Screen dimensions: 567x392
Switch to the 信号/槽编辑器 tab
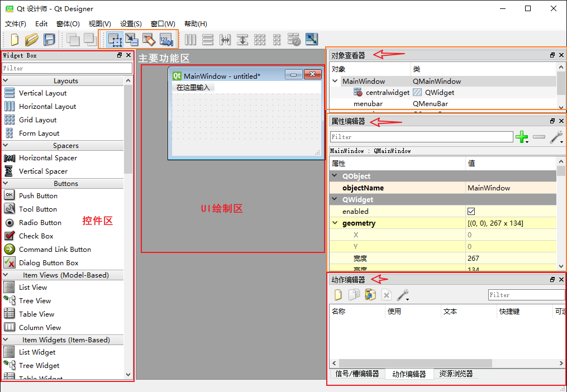click(356, 374)
